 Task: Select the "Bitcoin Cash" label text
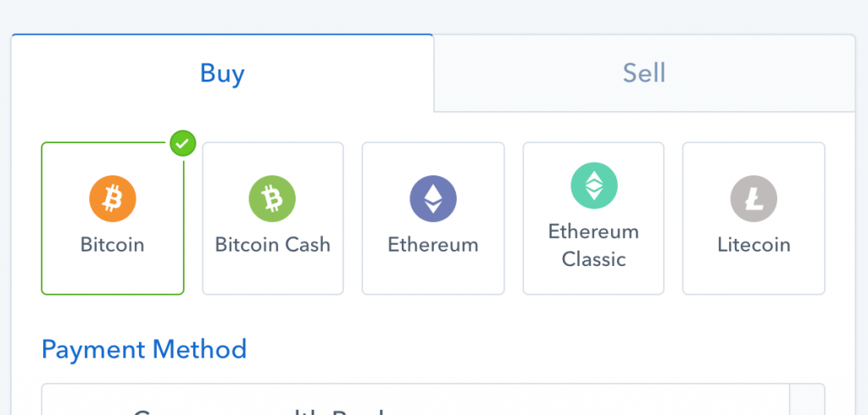click(x=272, y=245)
